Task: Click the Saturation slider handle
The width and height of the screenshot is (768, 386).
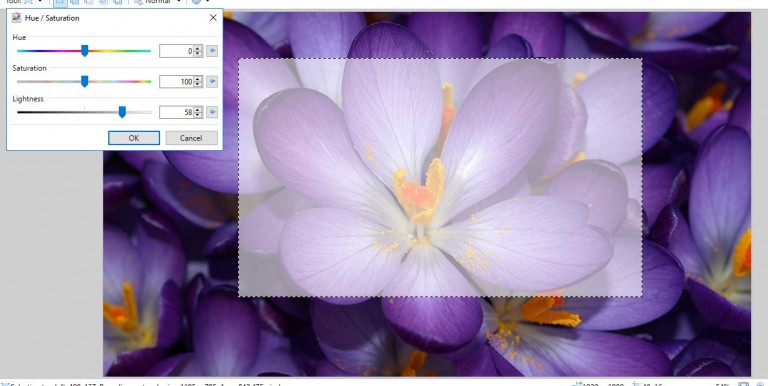Action: coord(84,81)
